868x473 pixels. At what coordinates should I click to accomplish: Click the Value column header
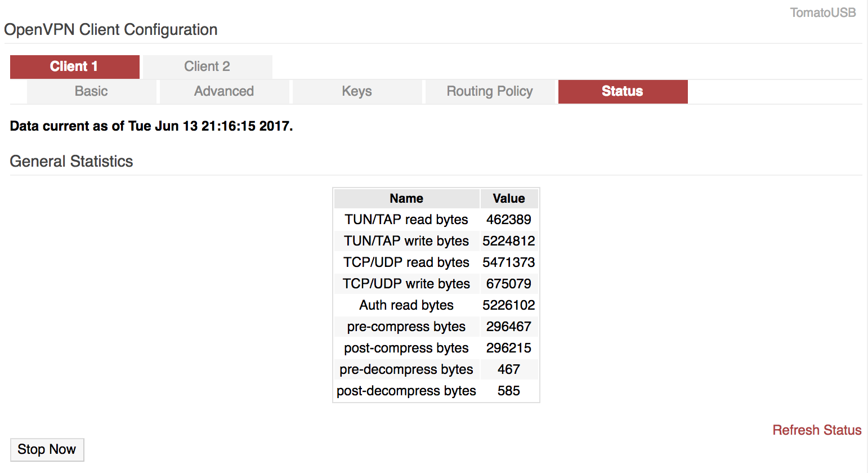point(509,198)
